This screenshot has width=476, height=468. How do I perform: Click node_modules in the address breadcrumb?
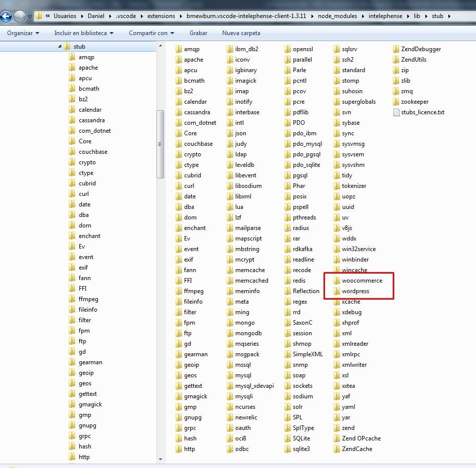point(338,16)
